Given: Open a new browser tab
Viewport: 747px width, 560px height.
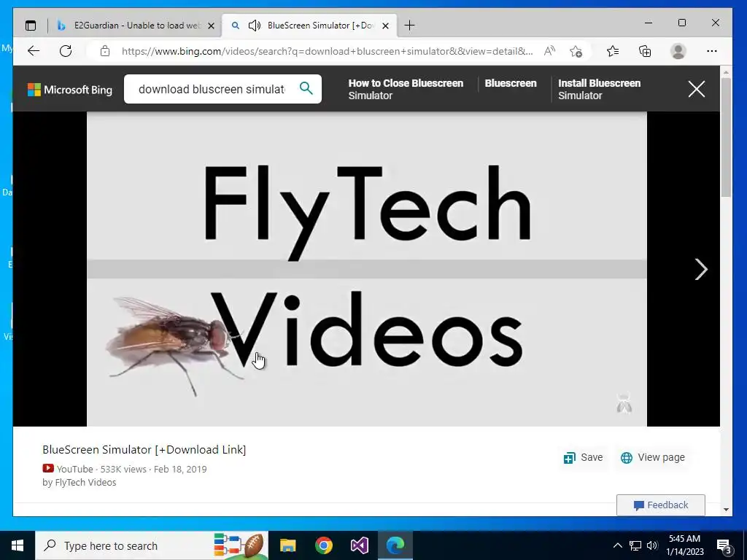Looking at the screenshot, I should (409, 26).
